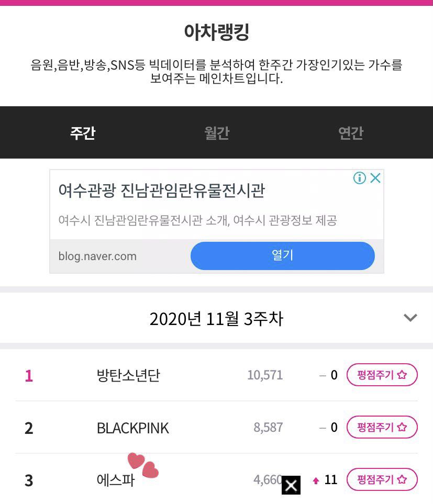Open artist 에스파 in the ranking
Screen dimensions: 433x504
tap(116, 480)
